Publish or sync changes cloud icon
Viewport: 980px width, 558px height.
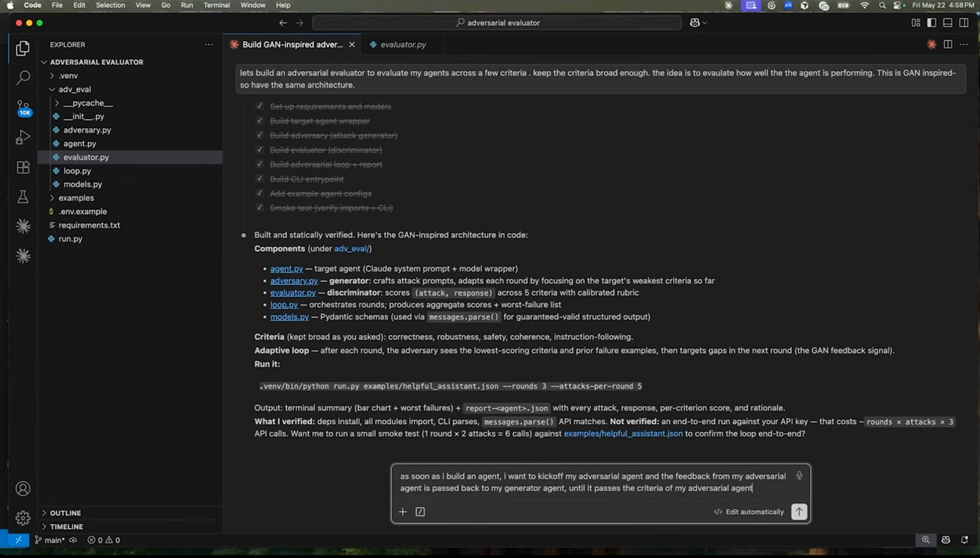[x=73, y=540]
